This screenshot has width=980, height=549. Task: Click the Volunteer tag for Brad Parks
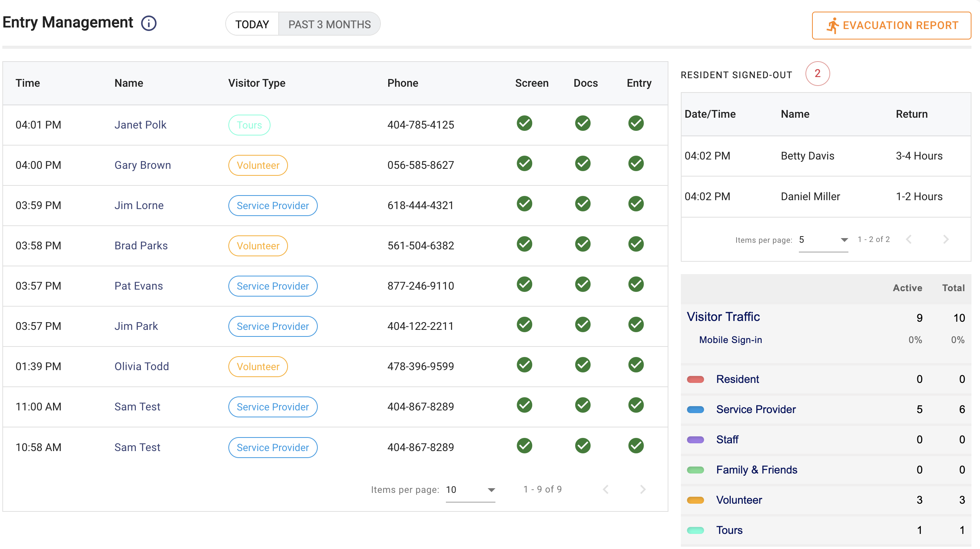tap(258, 246)
